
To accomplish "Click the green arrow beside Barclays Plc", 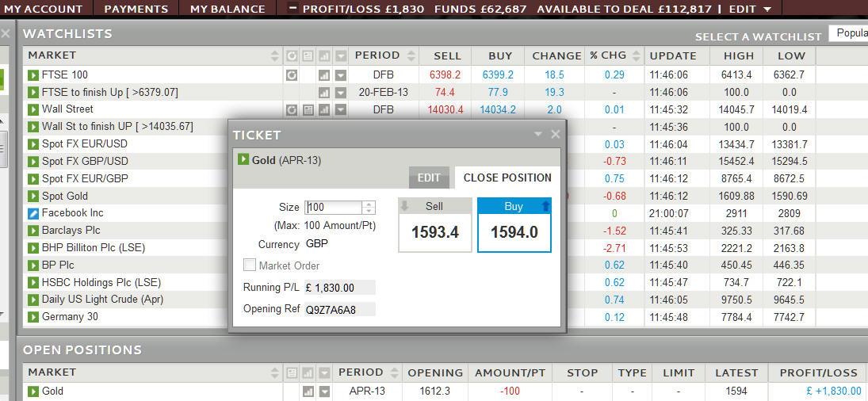I will point(33,231).
